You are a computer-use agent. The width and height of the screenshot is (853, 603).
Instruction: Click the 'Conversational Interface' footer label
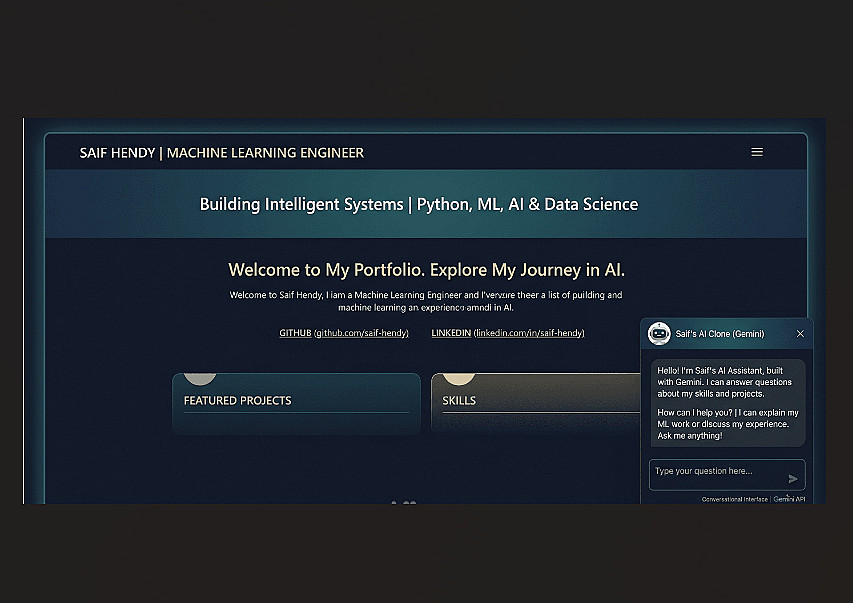point(734,499)
